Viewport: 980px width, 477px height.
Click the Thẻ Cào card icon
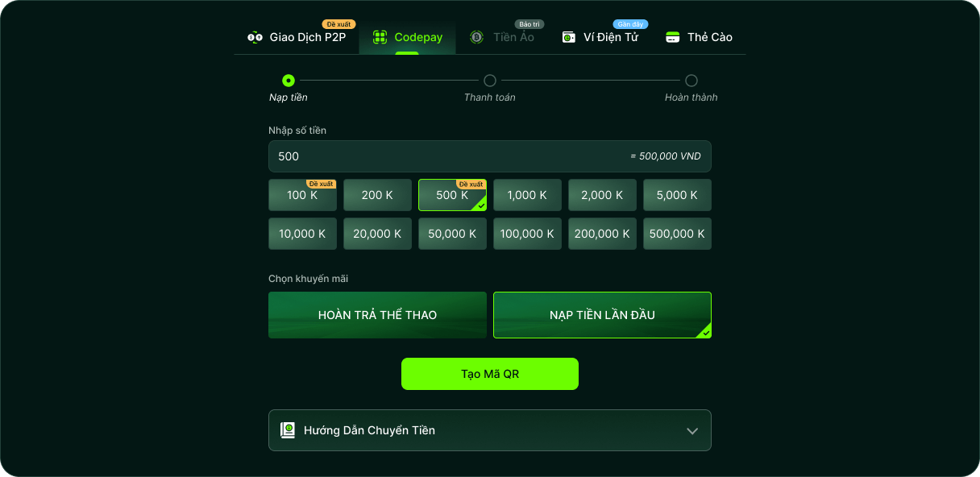coord(673,37)
